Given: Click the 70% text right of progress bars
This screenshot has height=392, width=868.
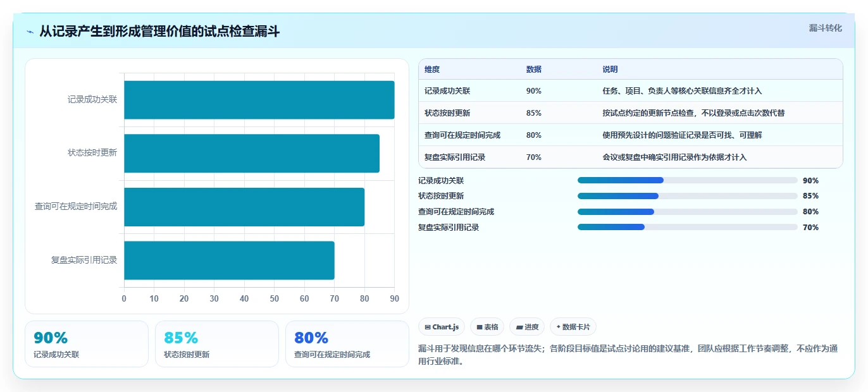Looking at the screenshot, I should point(810,228).
